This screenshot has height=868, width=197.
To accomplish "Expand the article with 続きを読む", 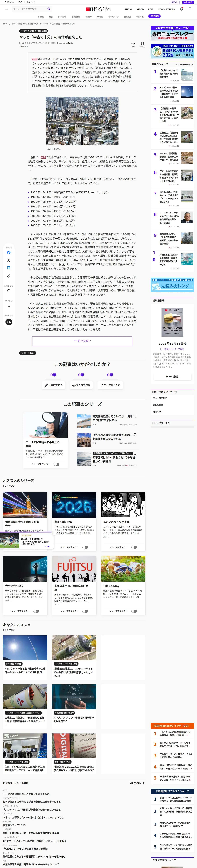I will point(82,341).
